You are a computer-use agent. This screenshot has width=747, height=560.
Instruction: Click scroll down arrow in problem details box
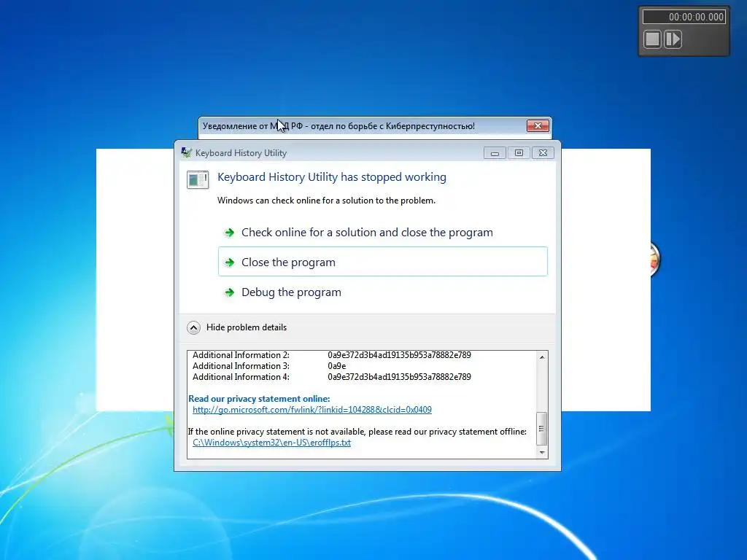(542, 452)
